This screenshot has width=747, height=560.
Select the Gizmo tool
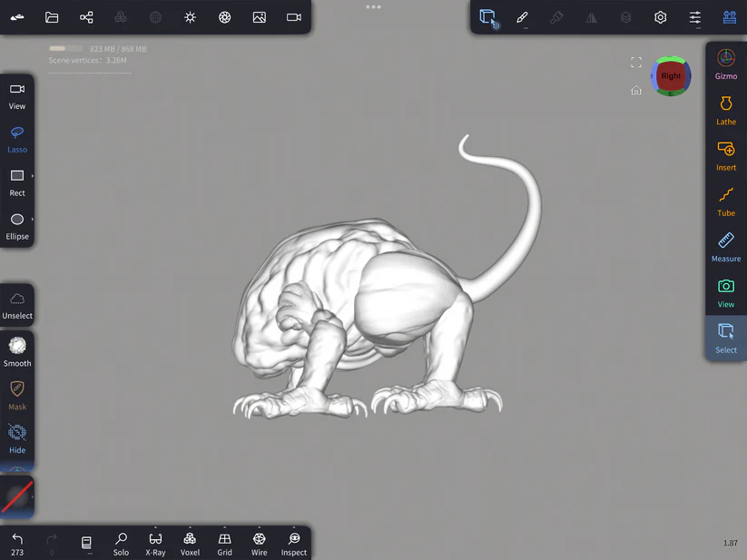click(726, 64)
